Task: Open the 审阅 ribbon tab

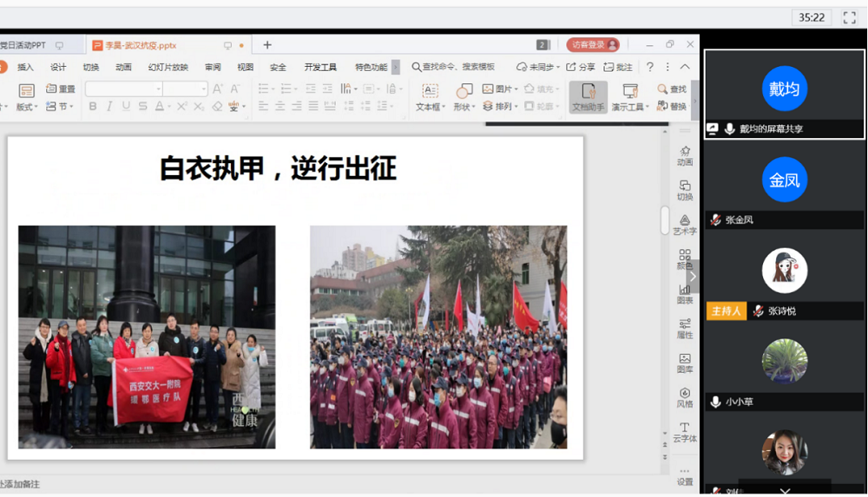Action: tap(213, 67)
